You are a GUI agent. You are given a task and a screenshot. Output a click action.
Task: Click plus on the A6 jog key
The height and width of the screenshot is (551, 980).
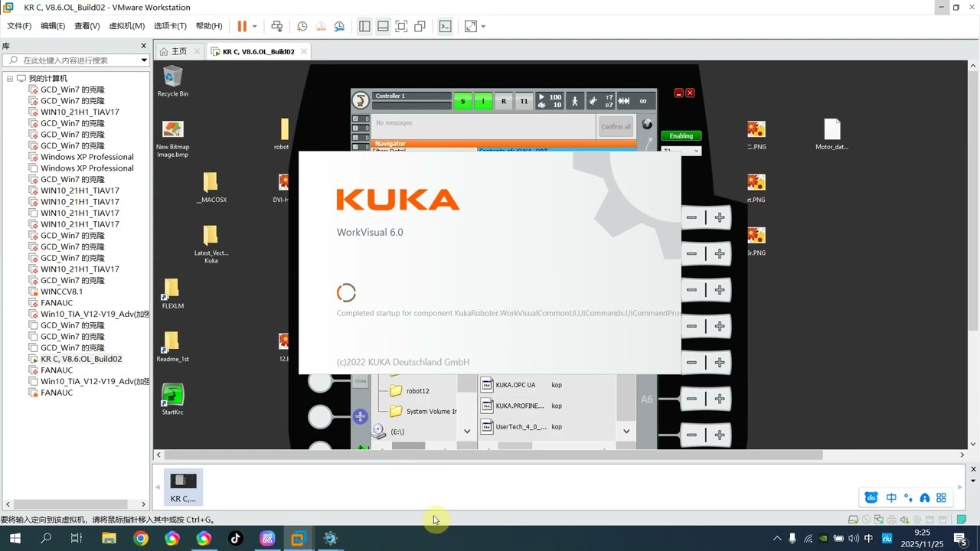720,399
